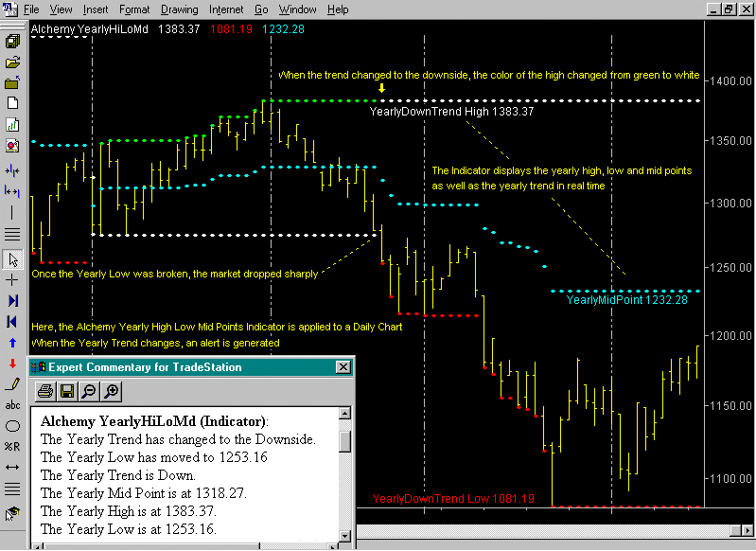Open the View menu
The image size is (756, 551).
tap(62, 9)
